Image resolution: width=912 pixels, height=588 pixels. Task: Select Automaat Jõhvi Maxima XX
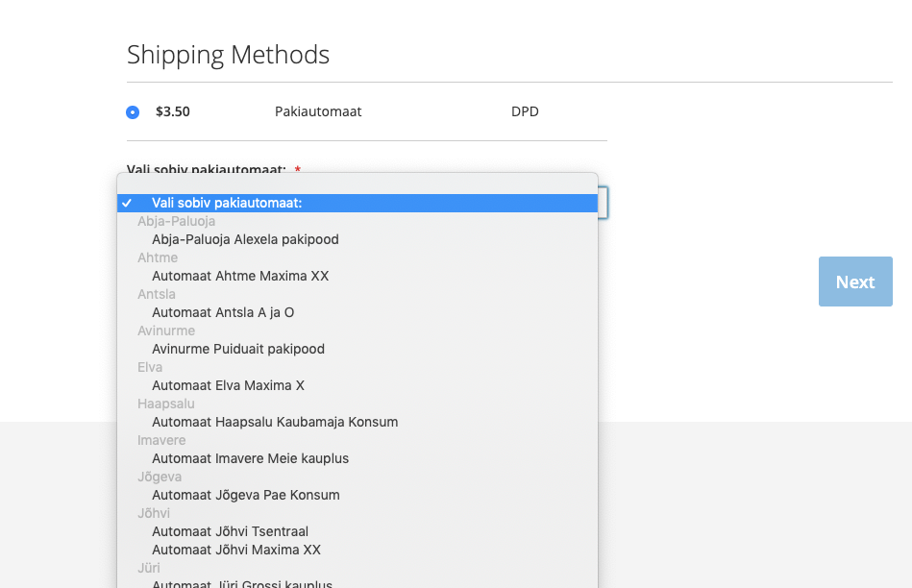tap(357, 551)
